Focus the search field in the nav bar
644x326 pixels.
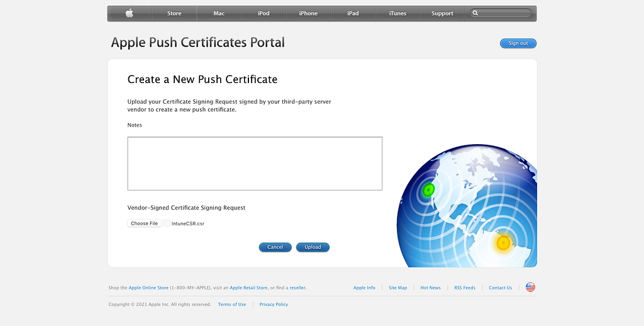coord(501,13)
